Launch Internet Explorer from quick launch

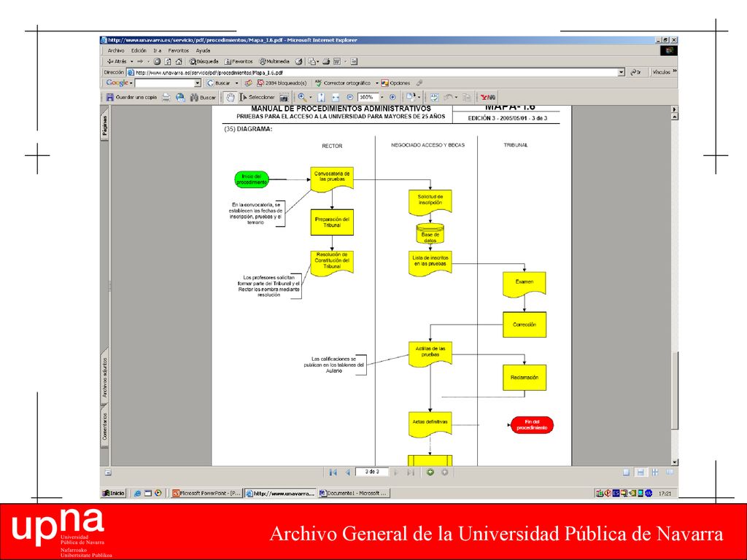click(x=137, y=494)
